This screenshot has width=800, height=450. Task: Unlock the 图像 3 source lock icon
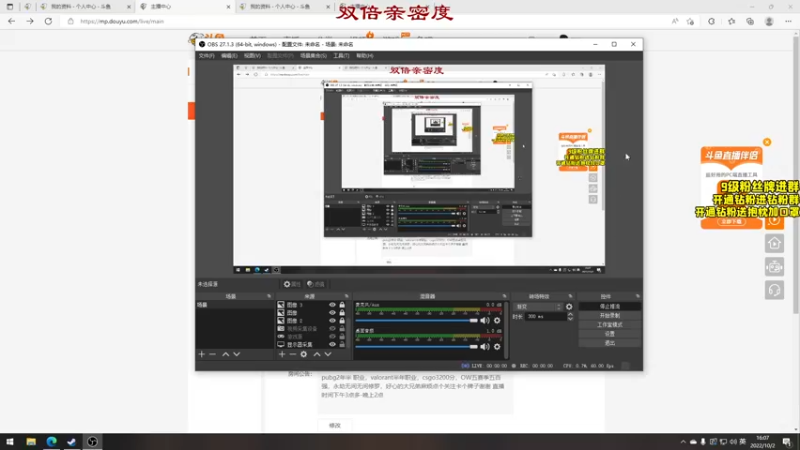pyautogui.click(x=342, y=305)
